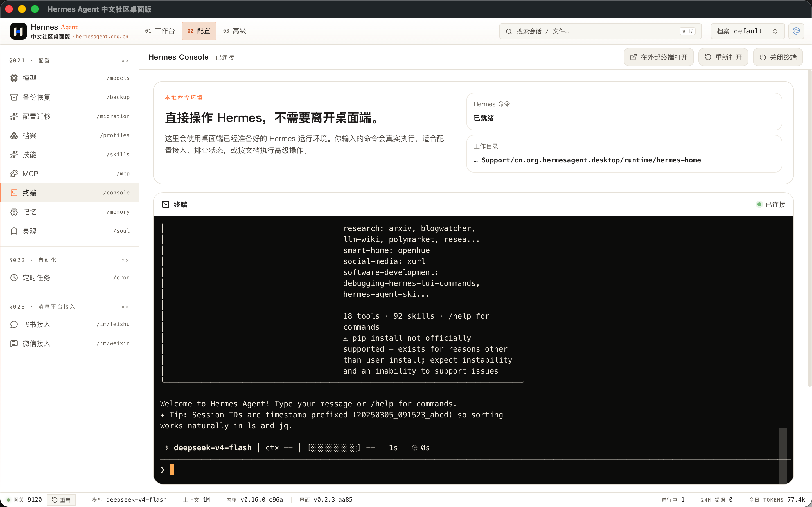This screenshot has height=507, width=812.
Task: Switch to the 03 高级 tab
Action: click(x=235, y=31)
